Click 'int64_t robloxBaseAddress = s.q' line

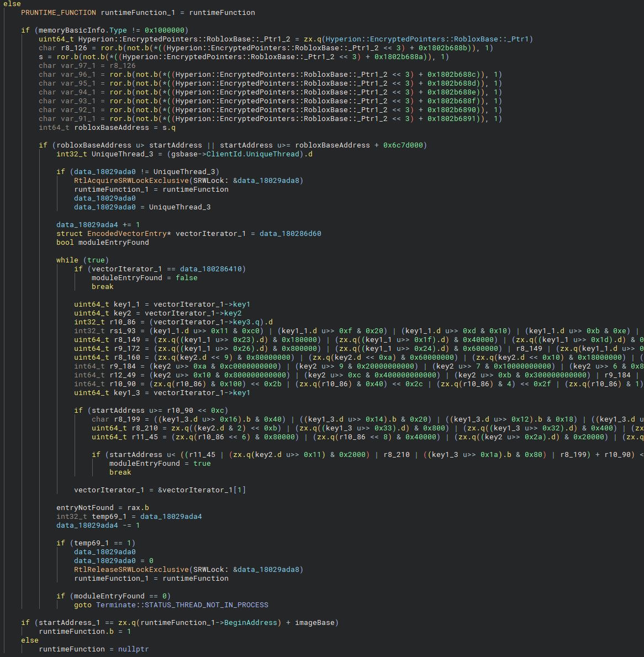[107, 128]
